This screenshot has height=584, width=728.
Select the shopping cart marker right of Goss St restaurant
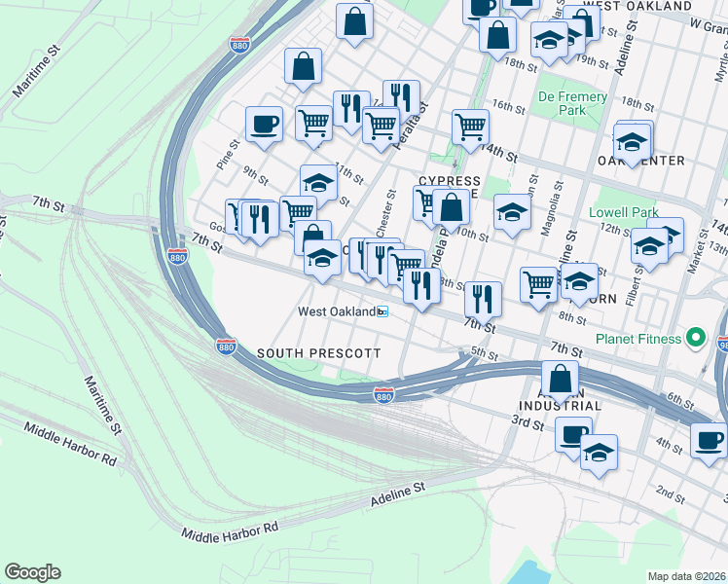tap(299, 213)
